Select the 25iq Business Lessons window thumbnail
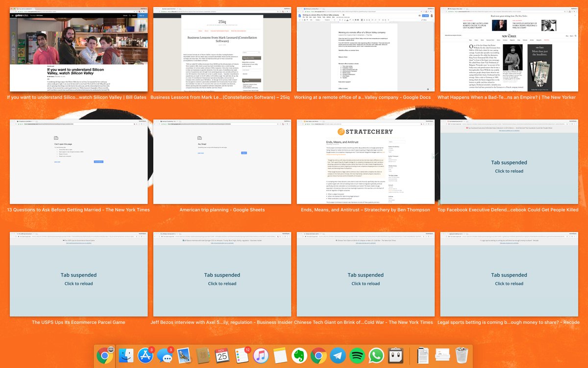Image resolution: width=588 pixels, height=368 pixels. point(222,49)
